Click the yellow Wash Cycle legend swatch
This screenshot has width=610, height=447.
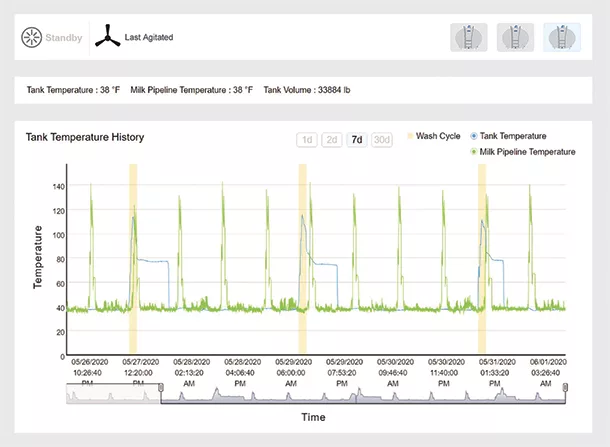[410, 136]
